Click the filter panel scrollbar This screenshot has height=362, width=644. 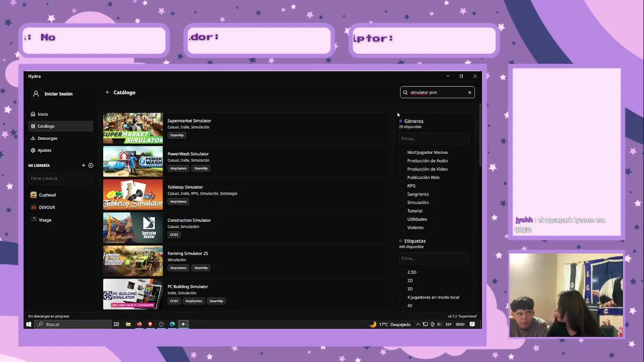coord(480,136)
